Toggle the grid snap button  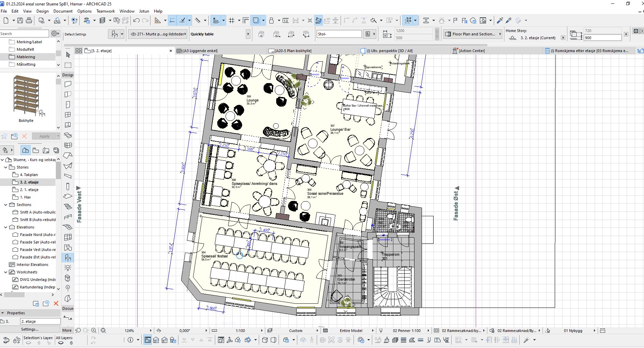232,21
